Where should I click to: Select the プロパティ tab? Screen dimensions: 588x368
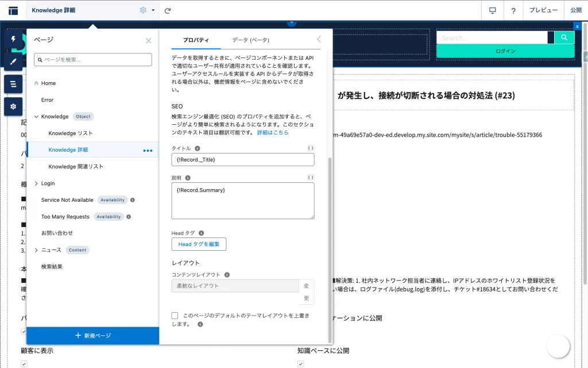[196, 40]
